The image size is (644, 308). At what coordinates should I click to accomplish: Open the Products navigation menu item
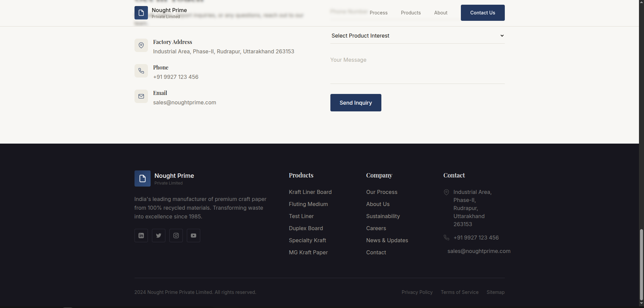click(411, 13)
